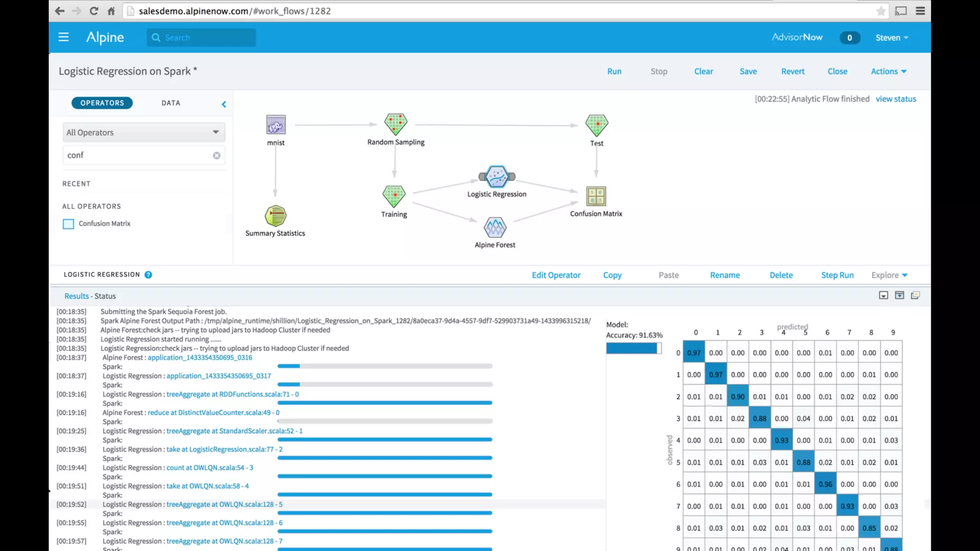Viewport: 980px width, 551px height.
Task: Open the All Operators dropdown
Action: click(x=144, y=132)
